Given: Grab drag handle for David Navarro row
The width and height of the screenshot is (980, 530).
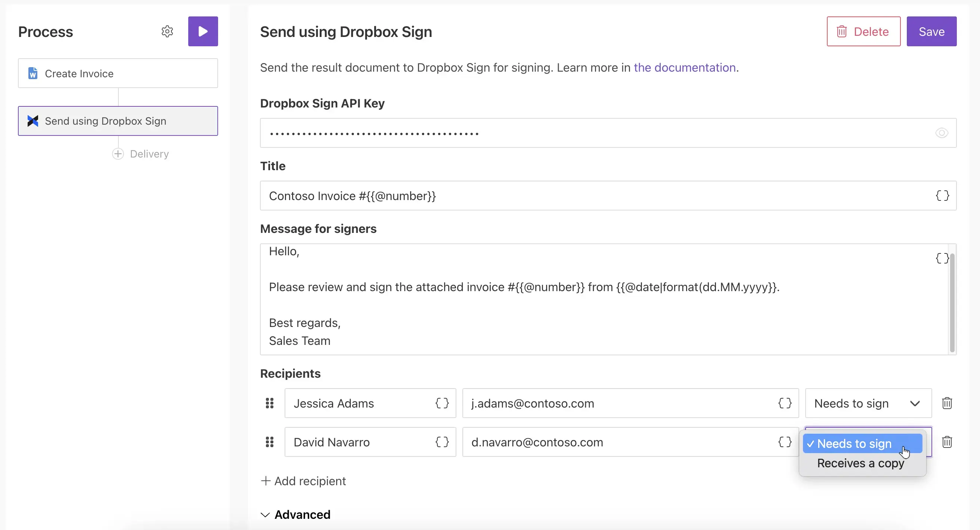Looking at the screenshot, I should (269, 442).
